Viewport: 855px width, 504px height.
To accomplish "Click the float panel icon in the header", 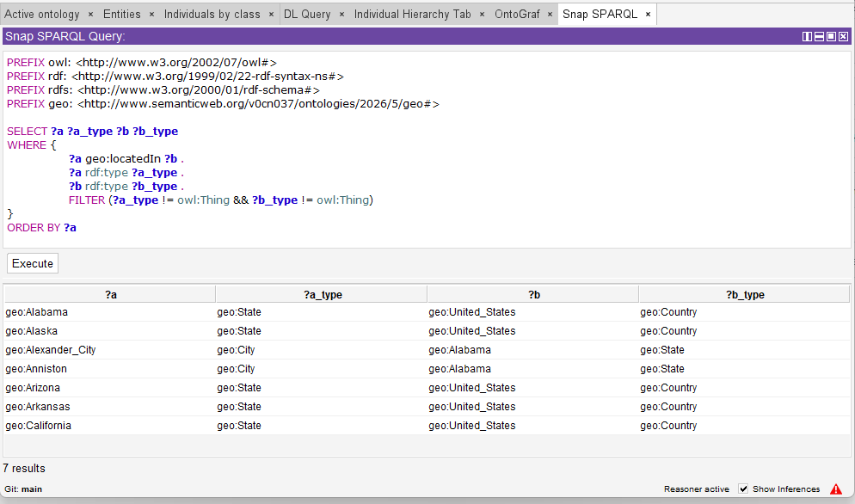I will pos(831,36).
